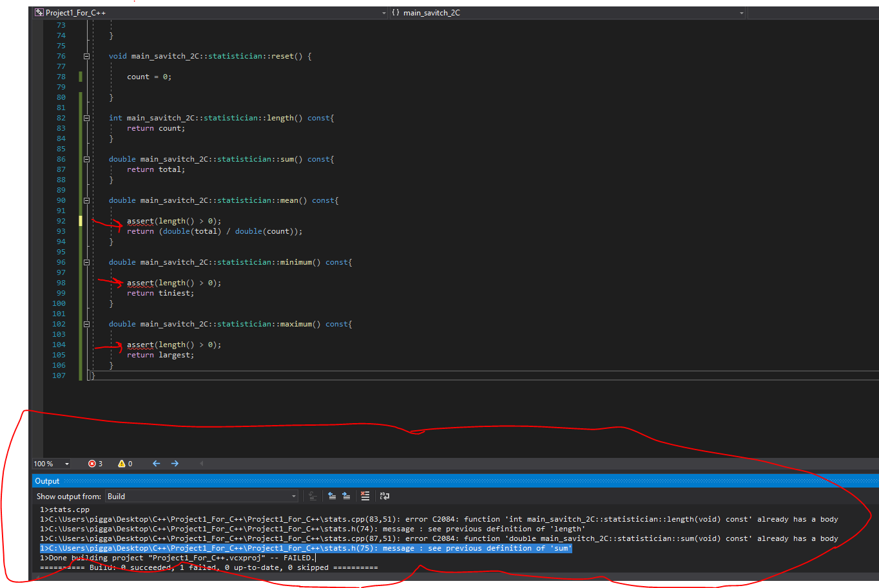Click the 'return tiniest;' statement

click(x=160, y=293)
